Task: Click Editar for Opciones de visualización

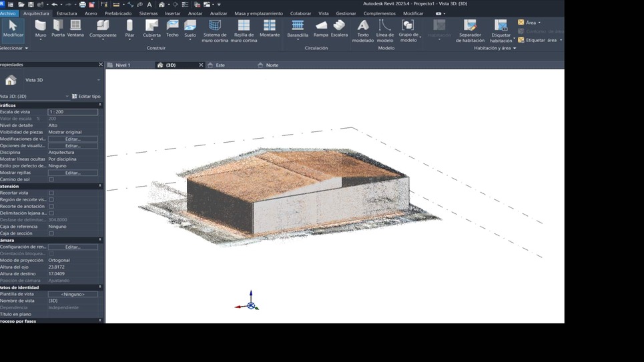Action: click(73, 146)
